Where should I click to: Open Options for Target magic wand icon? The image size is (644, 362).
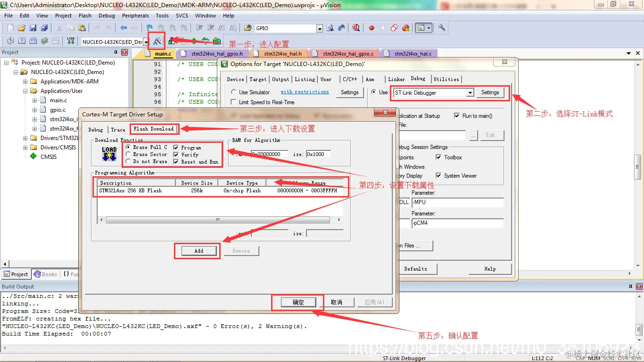coord(157,41)
